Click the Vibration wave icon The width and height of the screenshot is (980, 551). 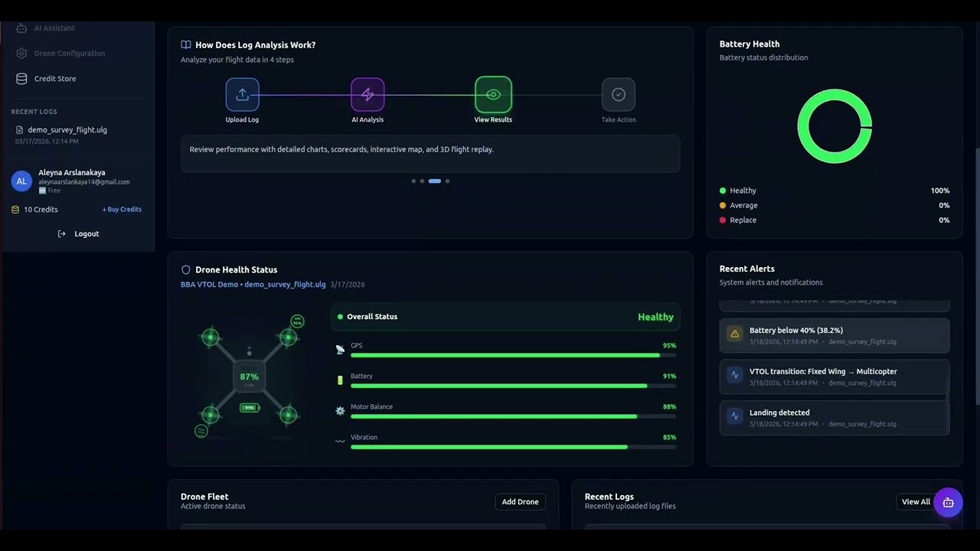pos(340,442)
